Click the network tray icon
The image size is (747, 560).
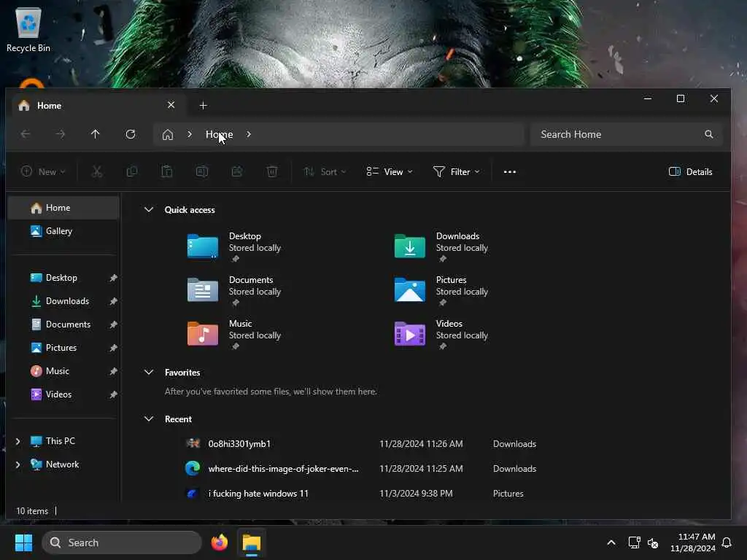click(x=634, y=542)
